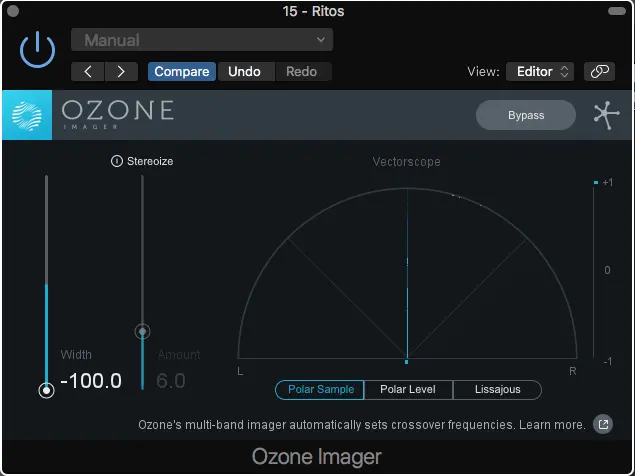Image resolution: width=635 pixels, height=476 pixels.
Task: Open the Manual preset dropdown
Action: click(x=202, y=40)
